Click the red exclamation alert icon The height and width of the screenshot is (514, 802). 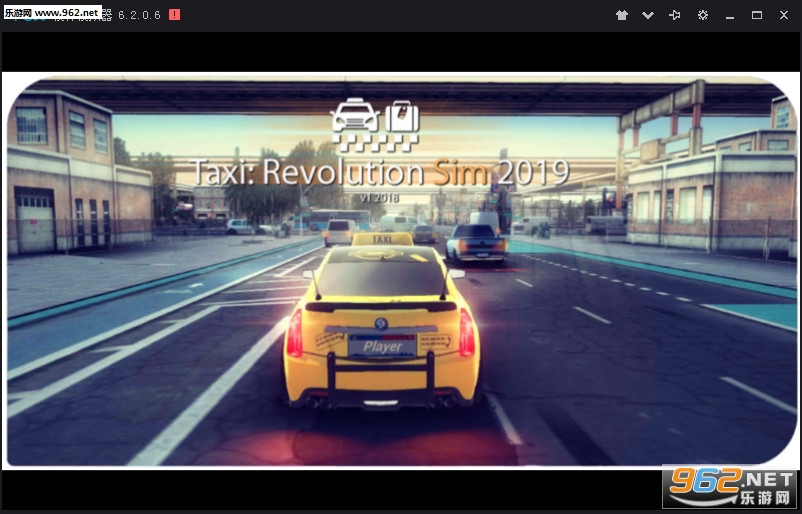pyautogui.click(x=174, y=15)
